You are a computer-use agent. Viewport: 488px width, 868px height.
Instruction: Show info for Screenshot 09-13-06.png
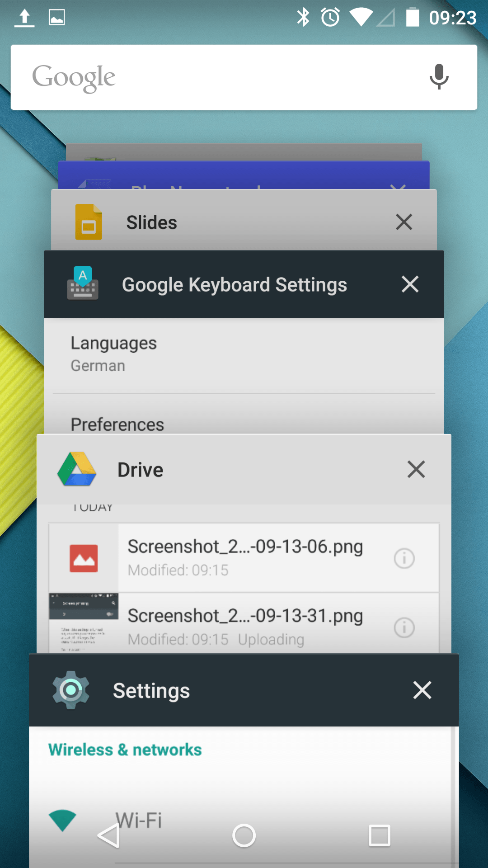click(404, 558)
